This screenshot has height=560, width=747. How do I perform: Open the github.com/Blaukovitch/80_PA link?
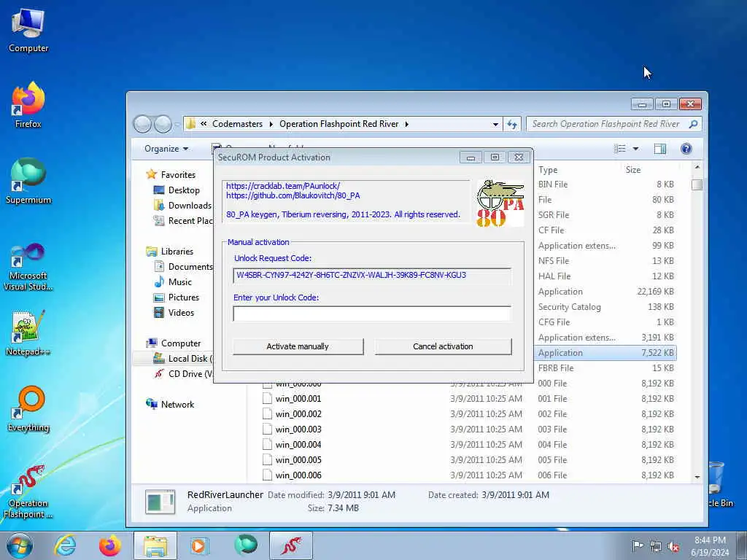point(293,195)
